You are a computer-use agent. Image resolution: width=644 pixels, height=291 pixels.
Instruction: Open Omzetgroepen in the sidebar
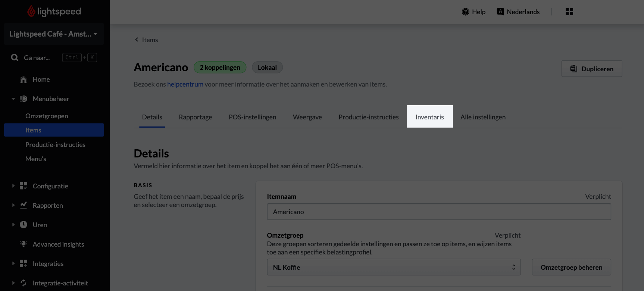tap(47, 116)
